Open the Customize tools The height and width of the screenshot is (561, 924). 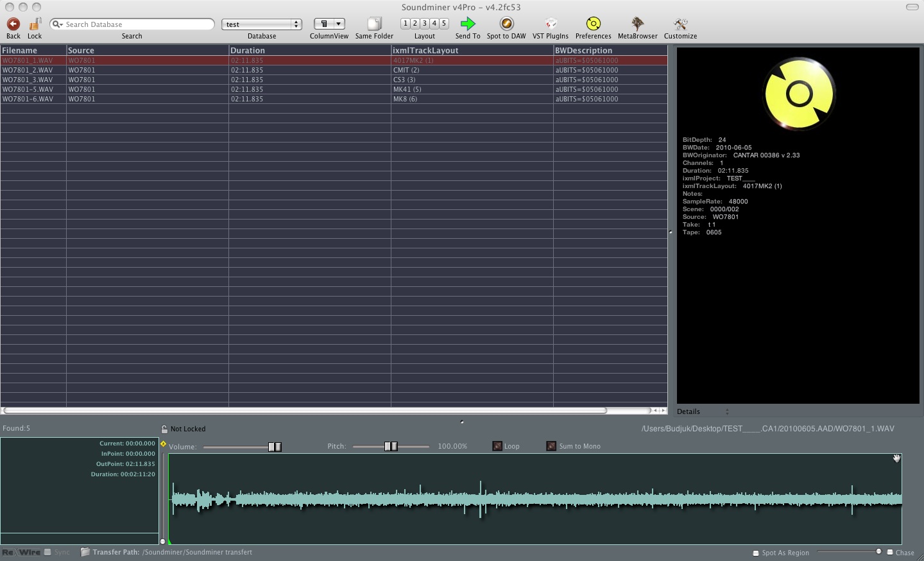pyautogui.click(x=680, y=24)
